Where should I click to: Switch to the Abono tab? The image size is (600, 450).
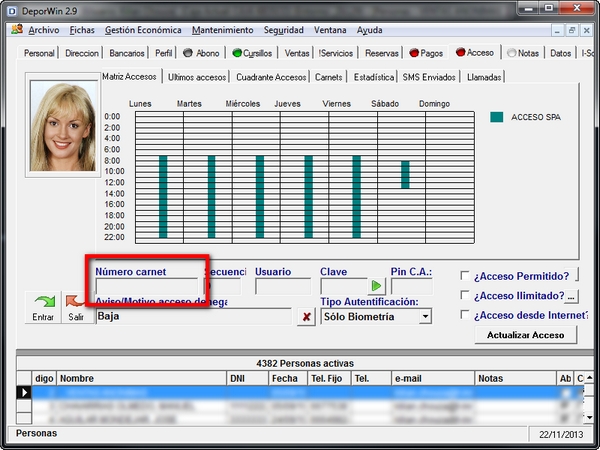(x=201, y=53)
